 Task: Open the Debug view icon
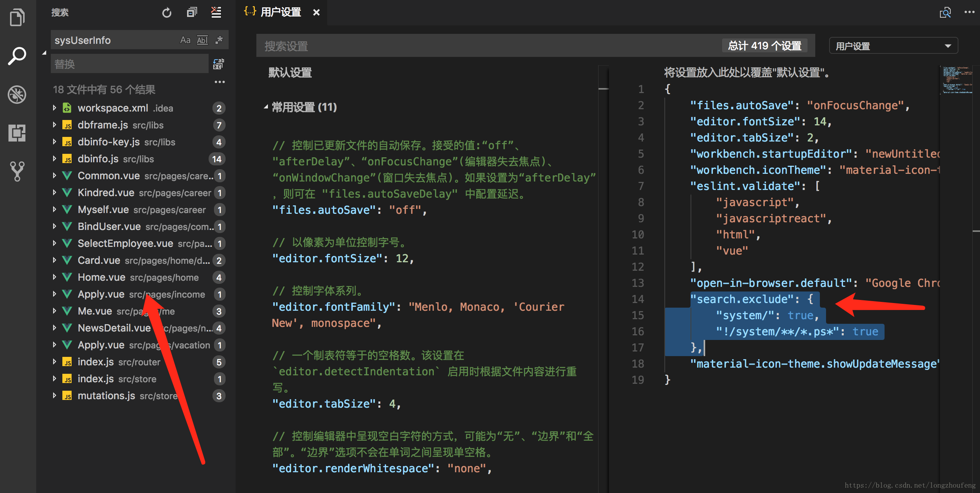tap(17, 94)
